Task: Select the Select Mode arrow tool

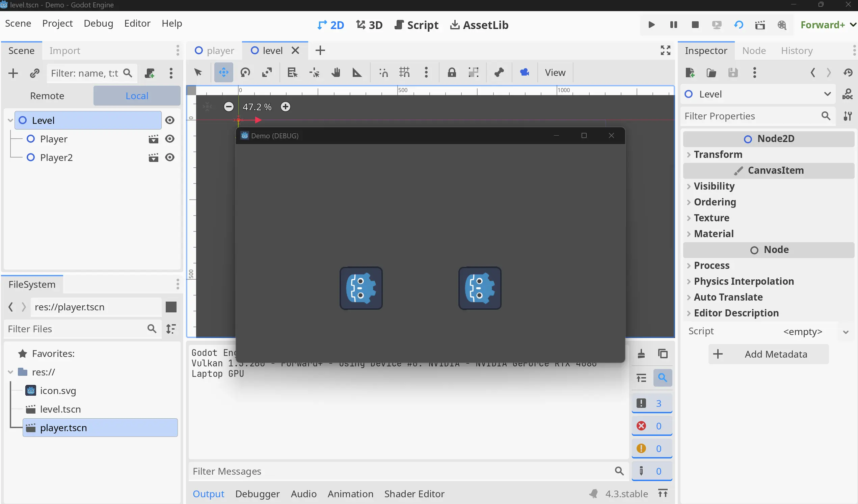Action: (198, 73)
